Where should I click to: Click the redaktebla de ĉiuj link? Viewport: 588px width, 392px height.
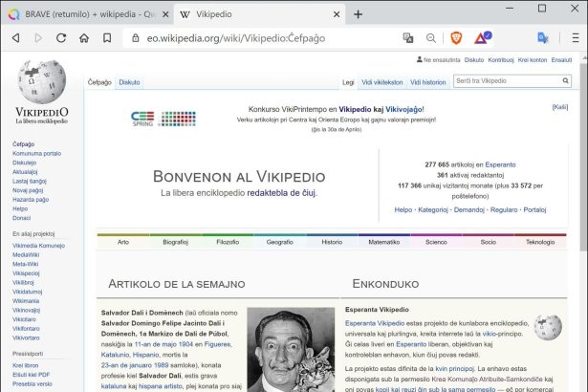pyautogui.click(x=281, y=193)
